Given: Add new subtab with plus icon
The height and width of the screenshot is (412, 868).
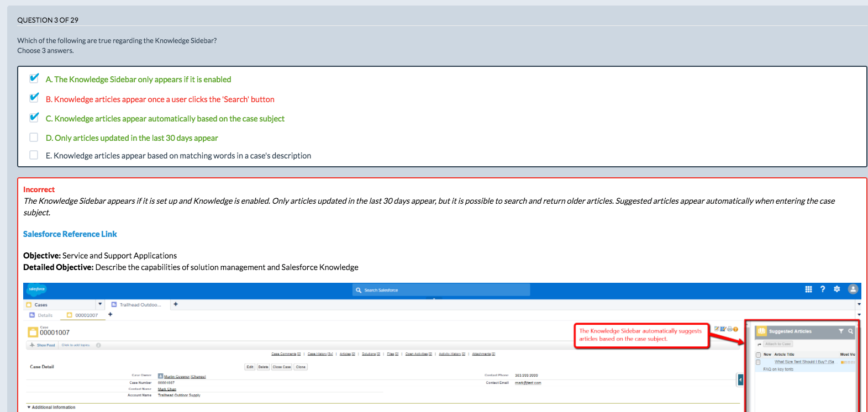Looking at the screenshot, I should pos(110,314).
